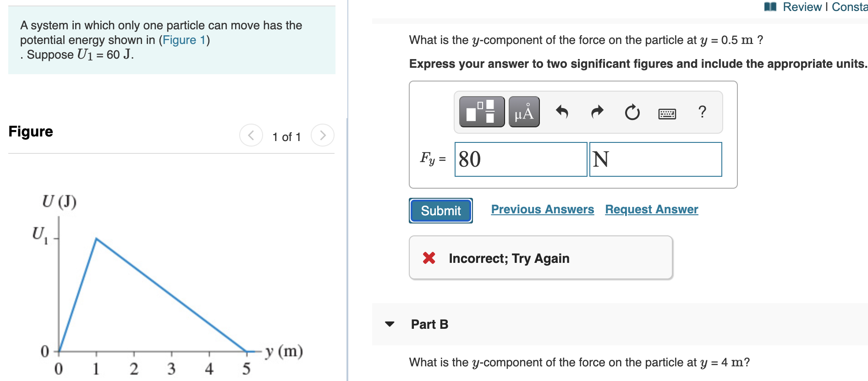Screen dimensions: 868x381
Task: Redo the equation edit
Action: (596, 111)
